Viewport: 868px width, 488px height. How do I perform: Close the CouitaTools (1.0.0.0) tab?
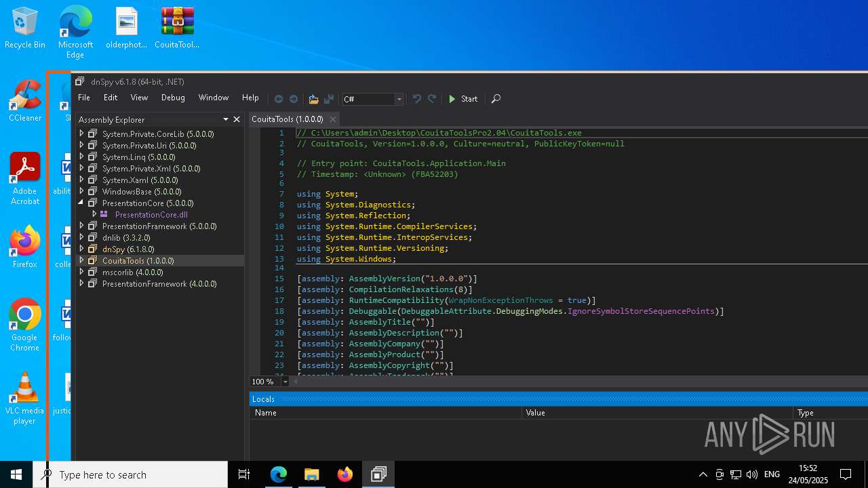[333, 119]
